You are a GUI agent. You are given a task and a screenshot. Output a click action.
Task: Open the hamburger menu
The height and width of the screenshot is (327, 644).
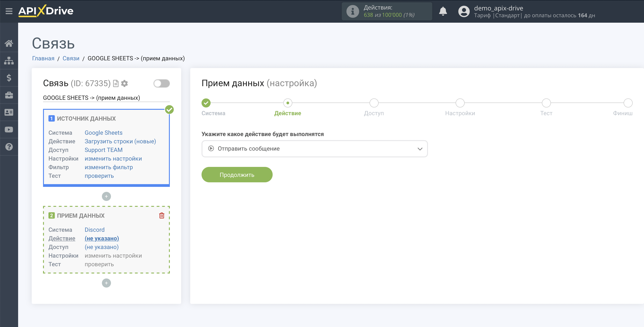[x=9, y=11]
